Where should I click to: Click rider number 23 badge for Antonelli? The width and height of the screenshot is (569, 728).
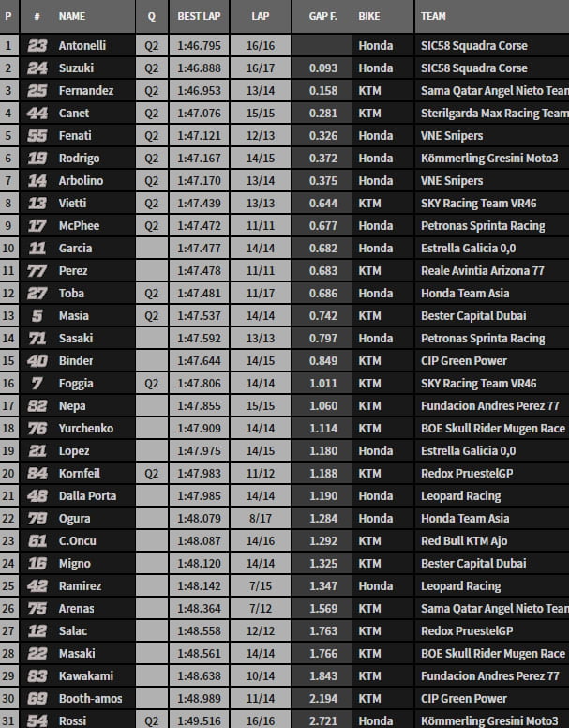click(x=37, y=45)
